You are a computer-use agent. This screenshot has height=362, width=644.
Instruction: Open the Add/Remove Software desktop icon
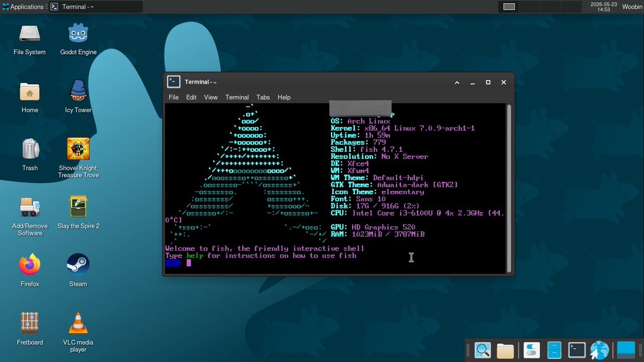pos(30,207)
